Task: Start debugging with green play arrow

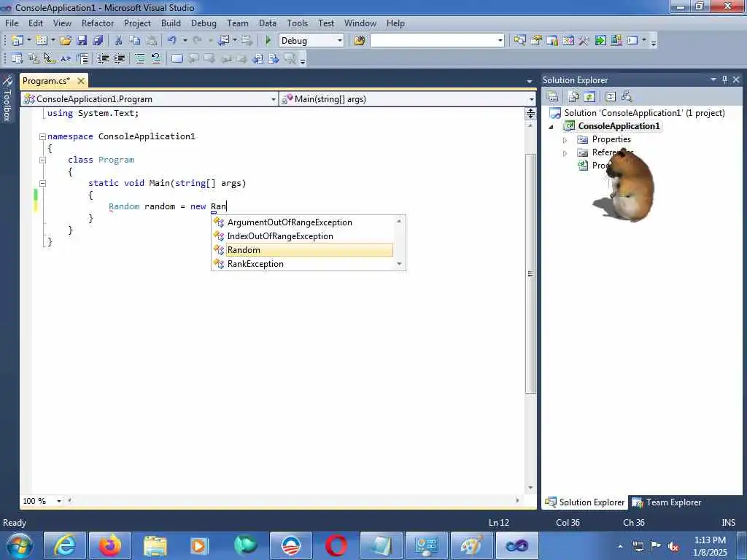Action: click(268, 41)
